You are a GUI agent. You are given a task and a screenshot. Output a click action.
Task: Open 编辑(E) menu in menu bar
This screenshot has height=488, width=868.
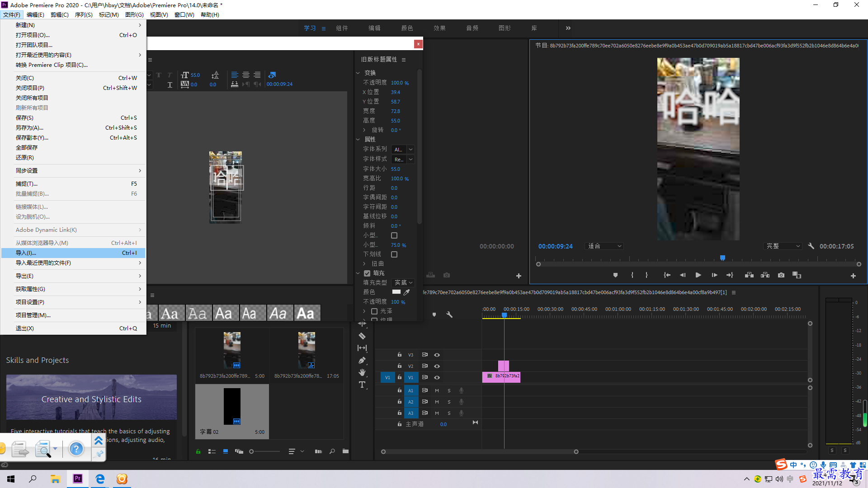[35, 15]
